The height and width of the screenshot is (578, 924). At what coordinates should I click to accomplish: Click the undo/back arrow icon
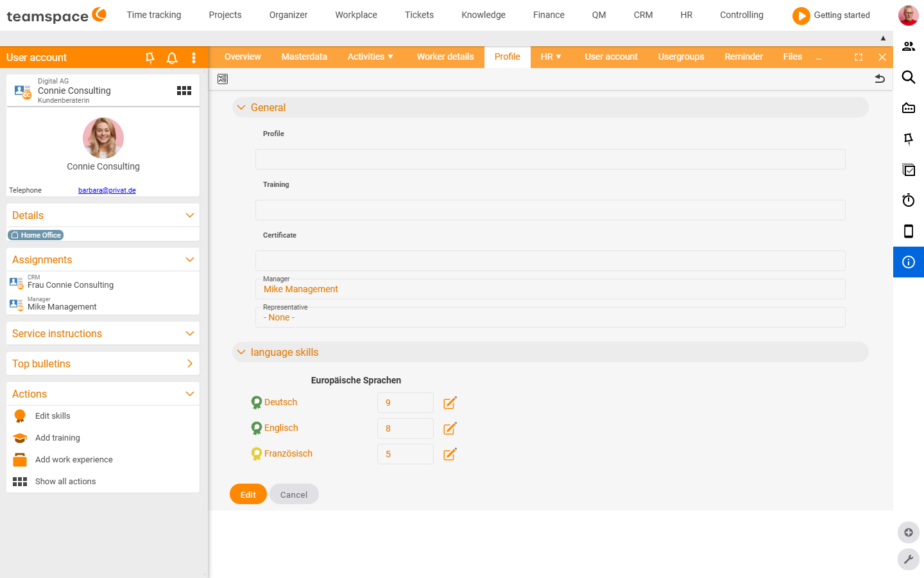pyautogui.click(x=880, y=78)
